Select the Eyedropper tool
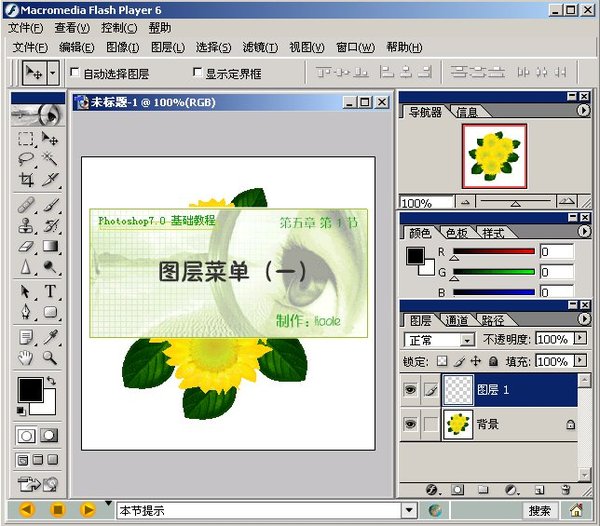The height and width of the screenshot is (526, 600). click(50, 337)
